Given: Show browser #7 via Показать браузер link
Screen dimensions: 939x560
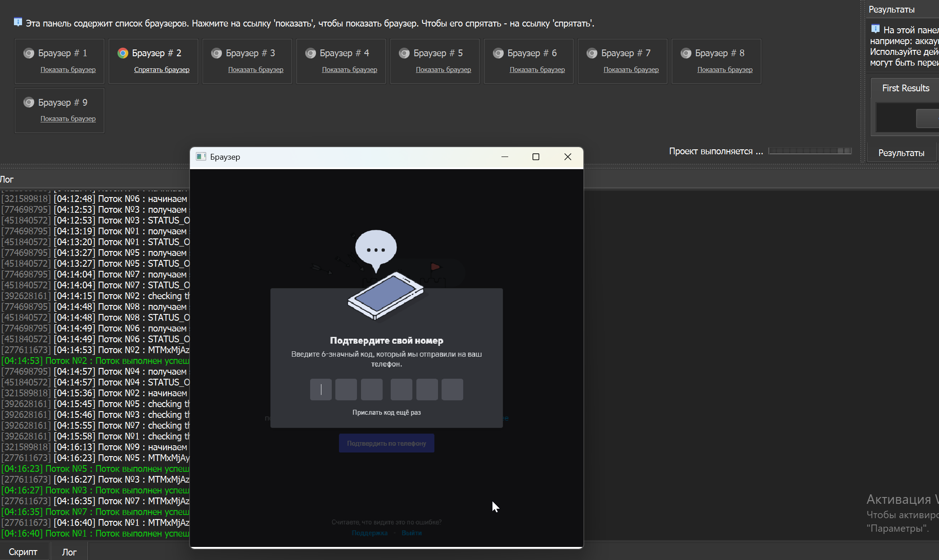Looking at the screenshot, I should pyautogui.click(x=631, y=70).
